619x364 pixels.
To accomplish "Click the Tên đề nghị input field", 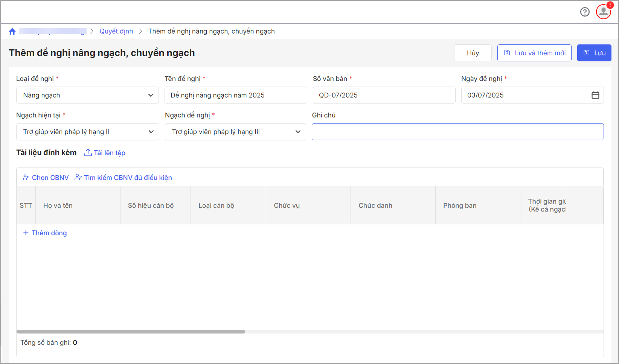I will 235,95.
